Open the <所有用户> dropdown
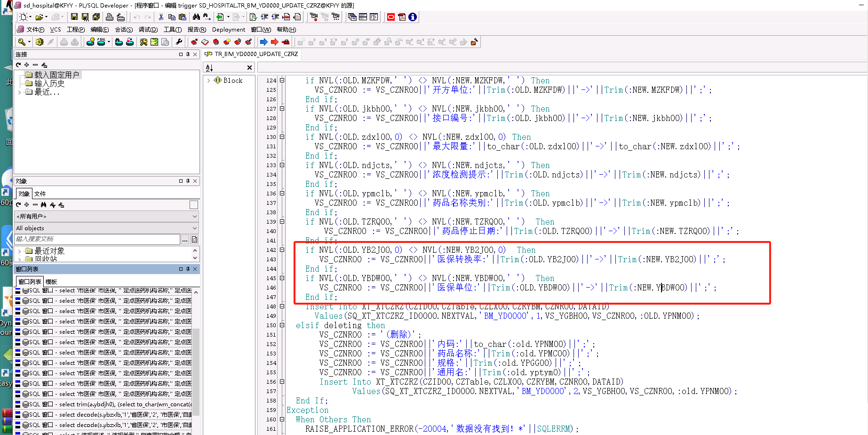This screenshot has width=868, height=435. [x=107, y=216]
